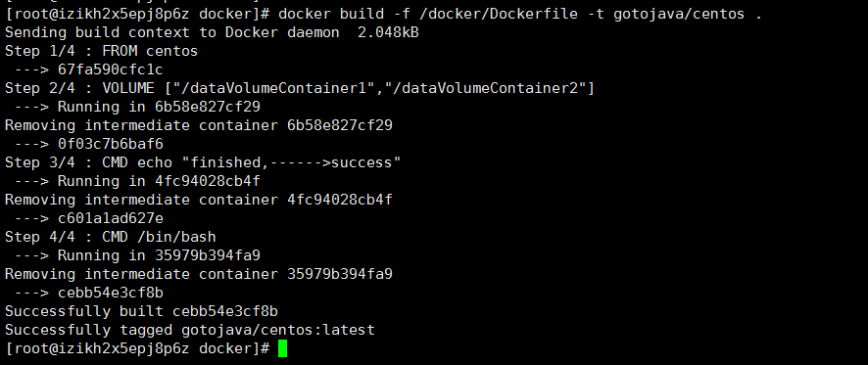Click the Step 2/4 VOLUME line
The height and width of the screenshot is (365, 868).
point(300,88)
